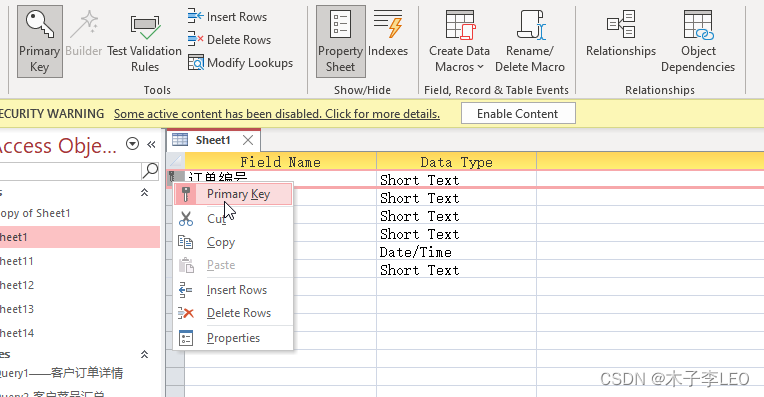
Task: Click Insert Rows in the ribbon
Action: click(x=228, y=17)
